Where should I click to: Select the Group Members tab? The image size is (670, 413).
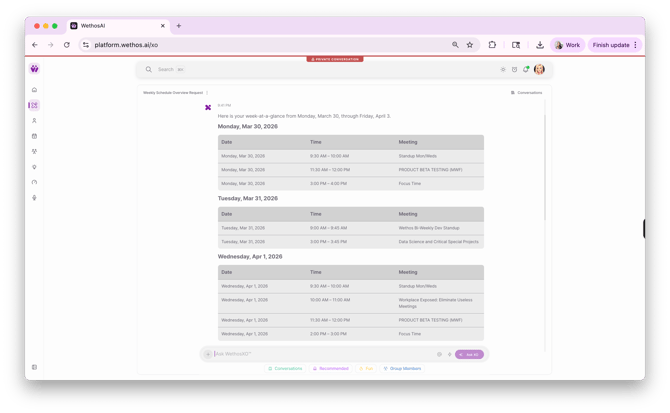(x=402, y=368)
